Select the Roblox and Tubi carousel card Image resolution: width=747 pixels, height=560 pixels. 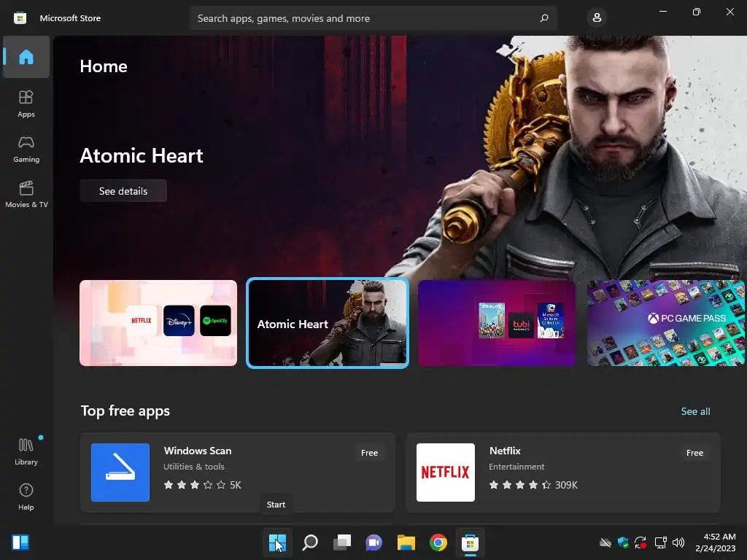click(x=496, y=323)
